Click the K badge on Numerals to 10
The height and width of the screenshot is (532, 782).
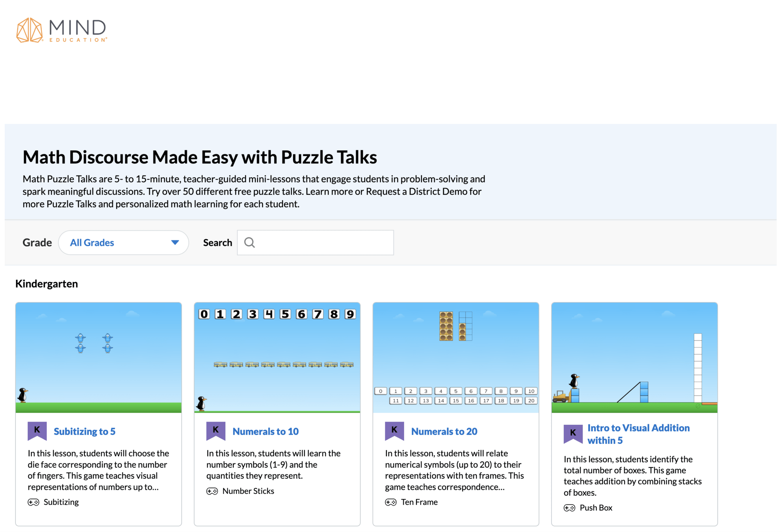[215, 430]
